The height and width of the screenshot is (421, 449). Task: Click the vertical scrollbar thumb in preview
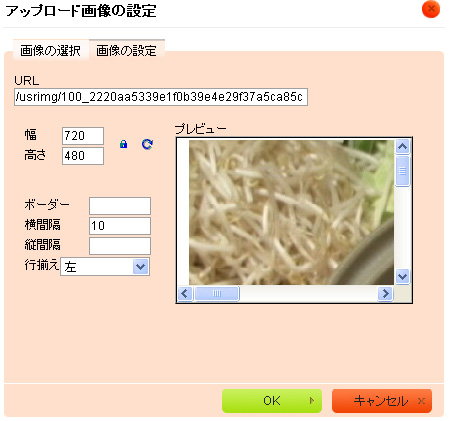pyautogui.click(x=403, y=171)
